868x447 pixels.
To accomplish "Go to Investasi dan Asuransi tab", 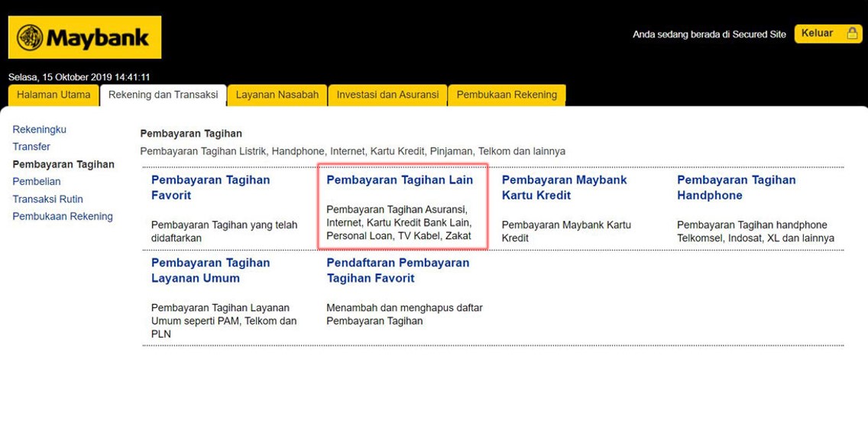I will coord(387,95).
